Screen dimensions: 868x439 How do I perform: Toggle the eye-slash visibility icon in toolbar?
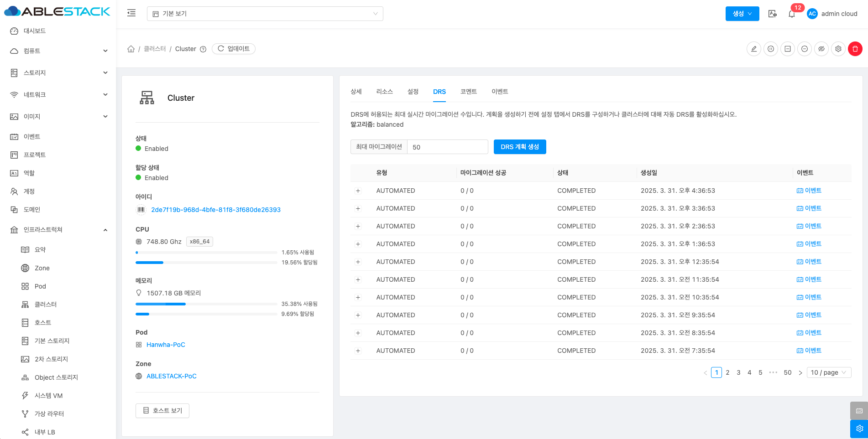[821, 49]
